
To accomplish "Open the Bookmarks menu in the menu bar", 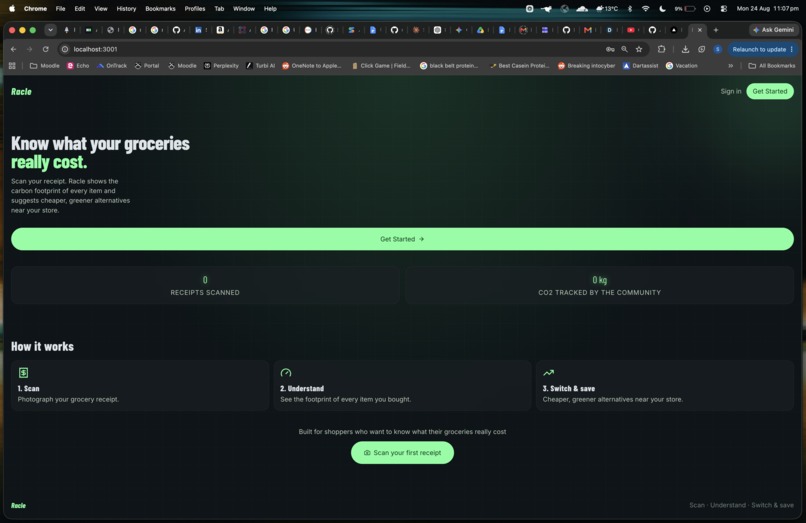I will click(160, 9).
